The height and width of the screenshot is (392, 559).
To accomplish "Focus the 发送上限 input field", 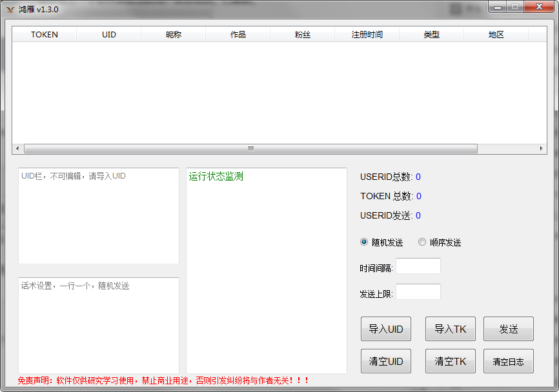I will [x=418, y=292].
